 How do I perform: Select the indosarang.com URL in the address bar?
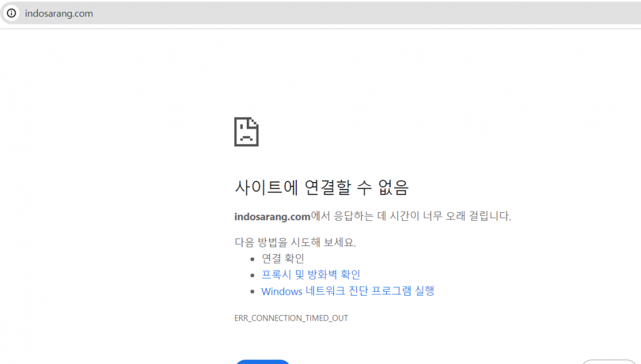pos(59,13)
